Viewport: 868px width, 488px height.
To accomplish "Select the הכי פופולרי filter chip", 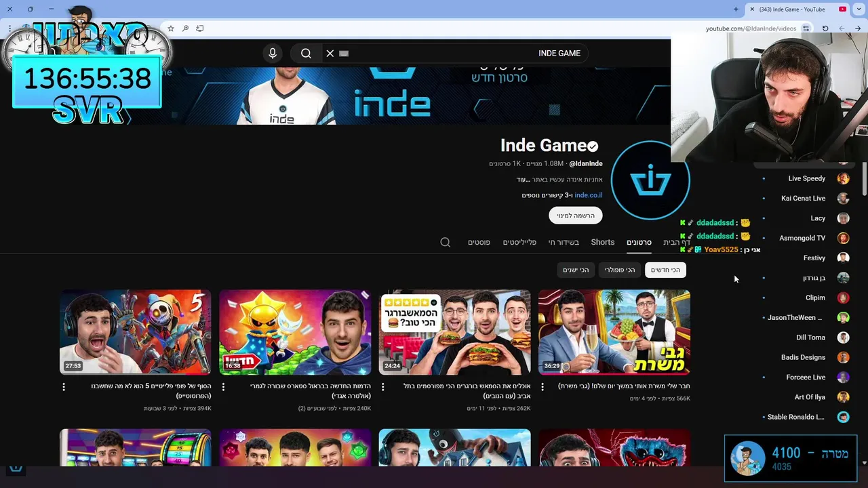I will click(620, 270).
